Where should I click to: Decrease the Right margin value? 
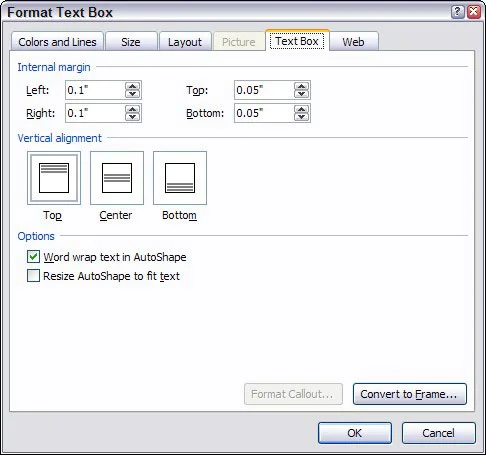pyautogui.click(x=133, y=117)
